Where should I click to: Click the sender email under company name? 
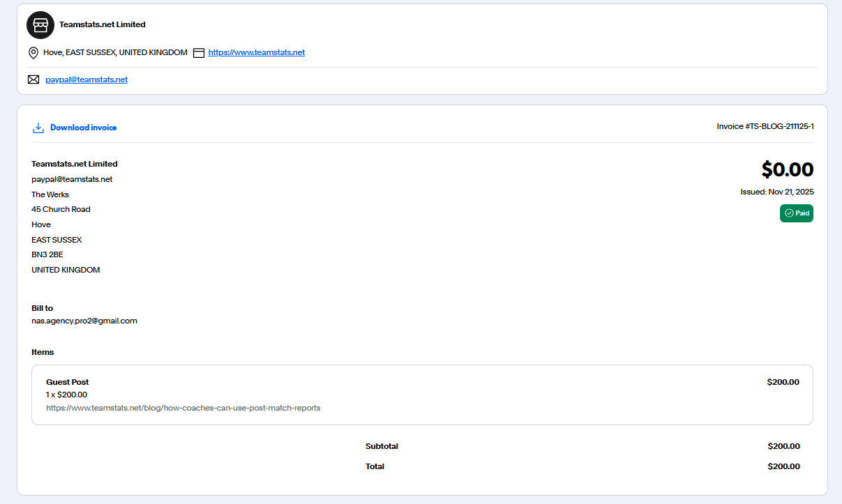pos(72,179)
